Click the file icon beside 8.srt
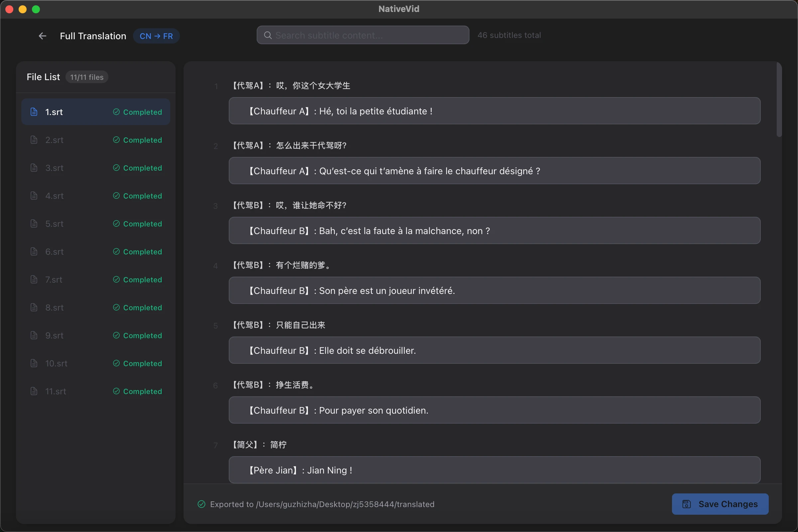This screenshot has height=532, width=798. click(x=34, y=307)
